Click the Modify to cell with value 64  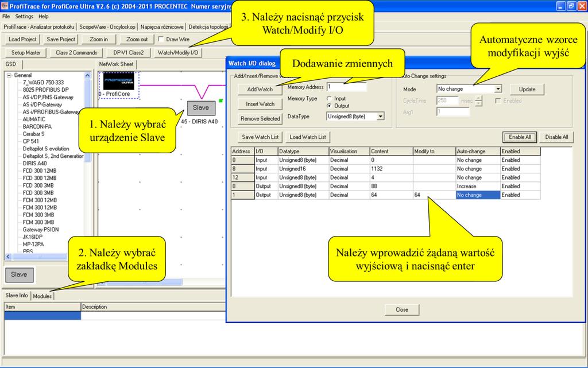pos(434,195)
